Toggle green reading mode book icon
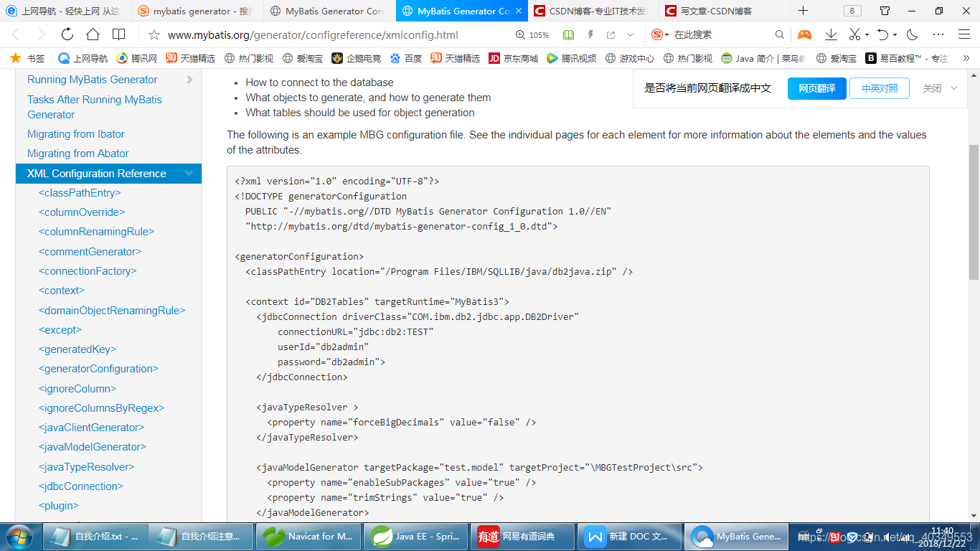Image resolution: width=980 pixels, height=551 pixels. tap(569, 34)
